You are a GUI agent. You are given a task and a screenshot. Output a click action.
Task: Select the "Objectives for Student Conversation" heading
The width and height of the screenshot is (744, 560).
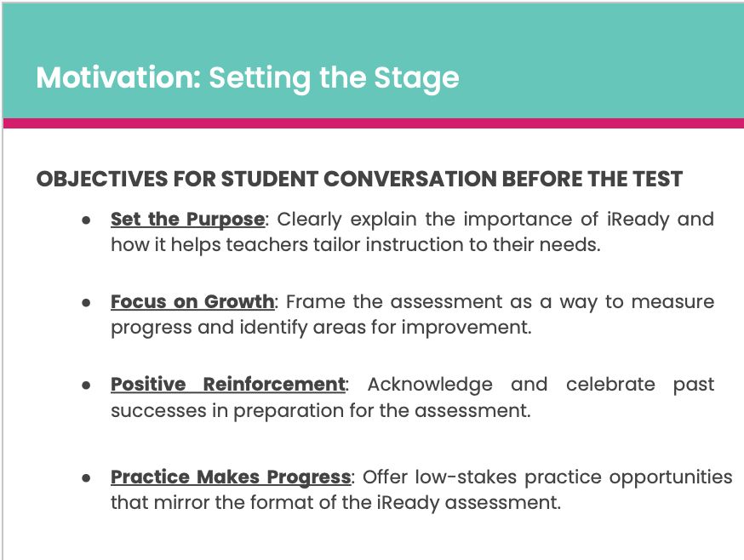(359, 179)
